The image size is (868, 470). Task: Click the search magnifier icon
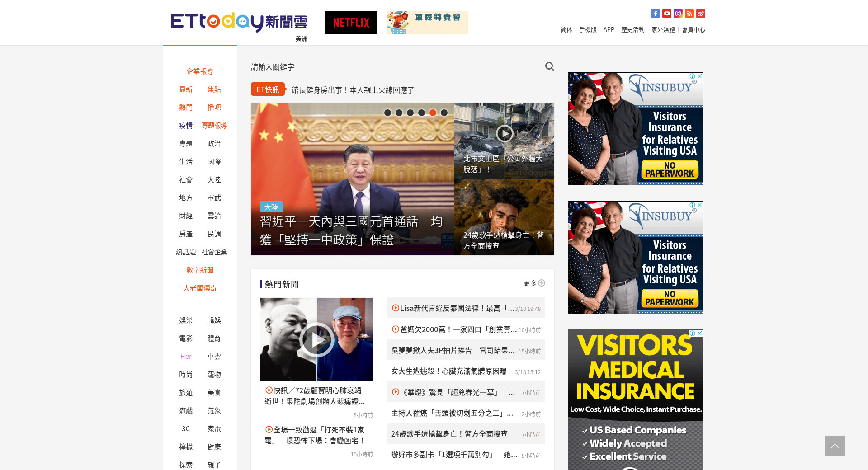(x=549, y=66)
